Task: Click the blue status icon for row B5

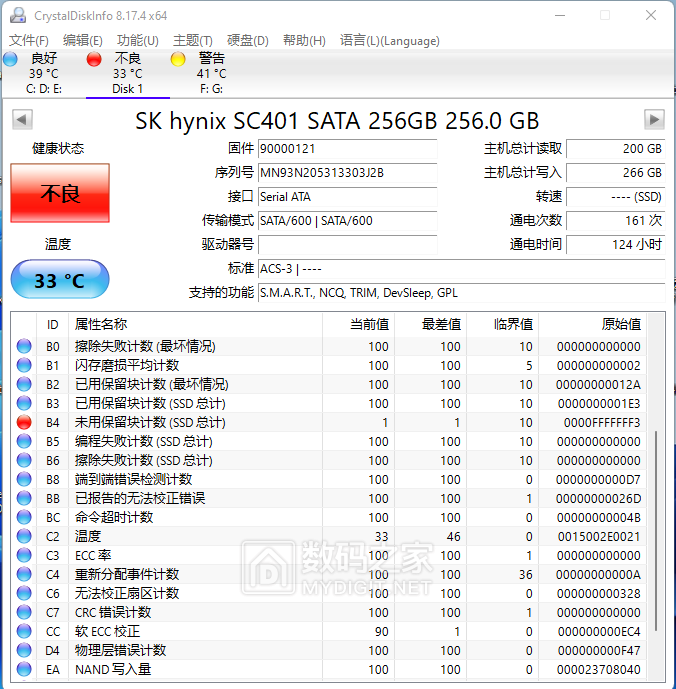Action: 24,441
